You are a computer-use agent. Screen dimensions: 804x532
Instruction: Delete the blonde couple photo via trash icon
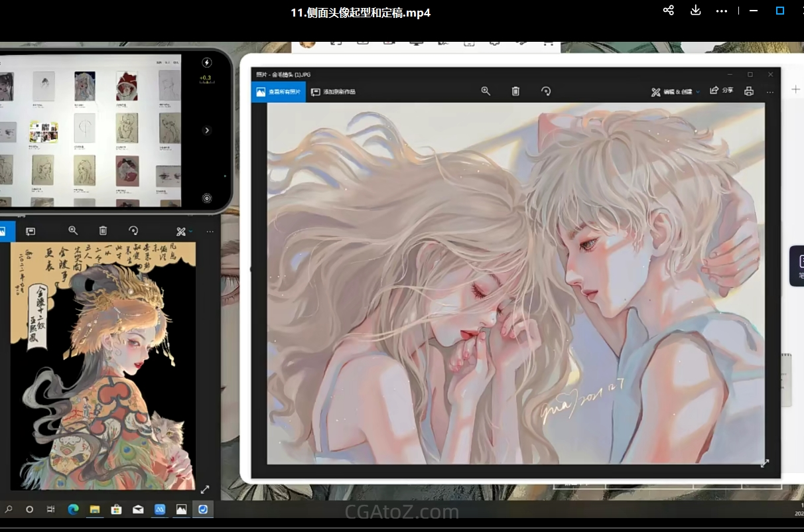(x=515, y=92)
